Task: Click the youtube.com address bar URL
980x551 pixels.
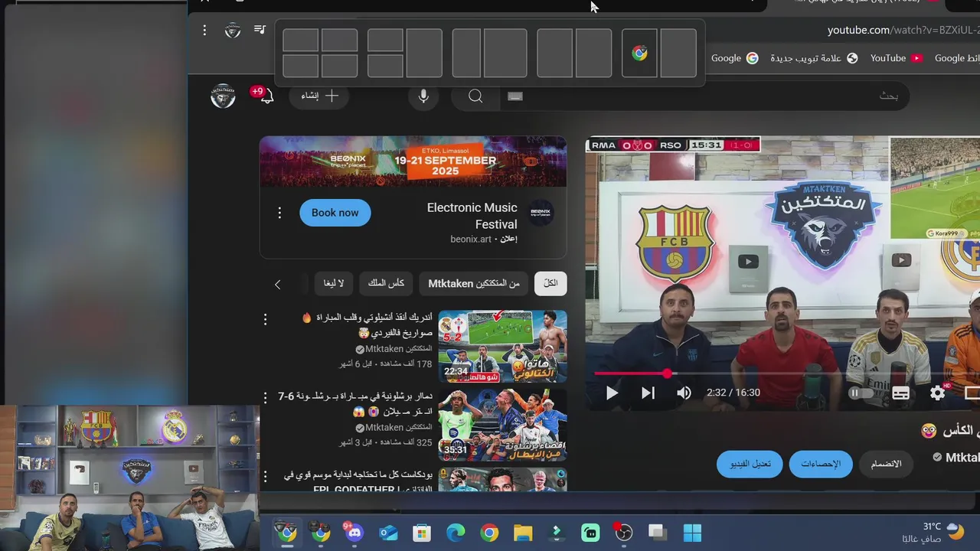Action: pyautogui.click(x=903, y=30)
